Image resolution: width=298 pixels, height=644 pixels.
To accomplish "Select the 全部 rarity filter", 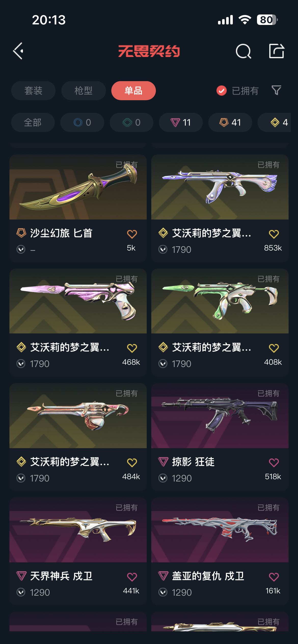I will (x=33, y=122).
